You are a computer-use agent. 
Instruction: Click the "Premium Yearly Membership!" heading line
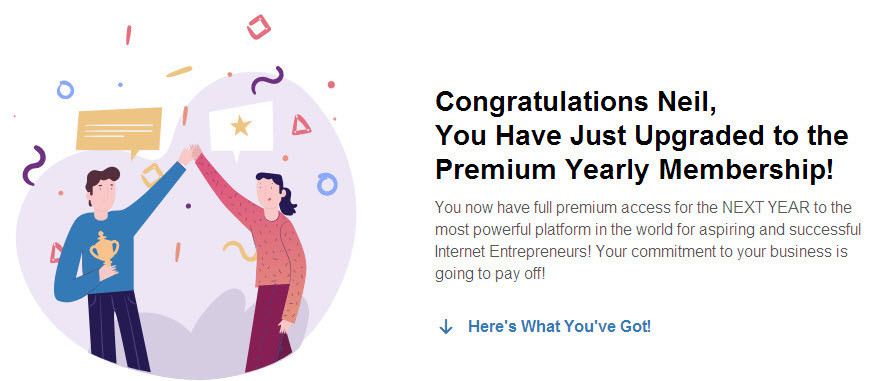pyautogui.click(x=634, y=170)
